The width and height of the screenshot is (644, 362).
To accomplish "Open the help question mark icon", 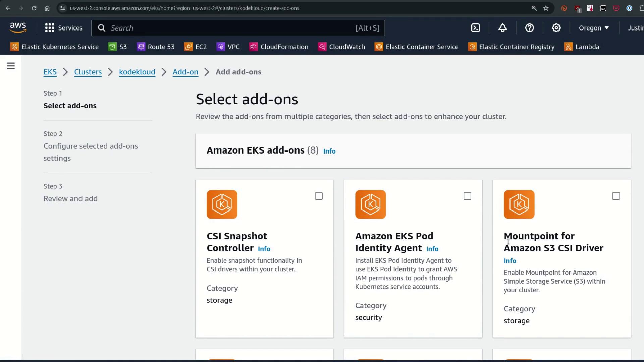I will click(x=529, y=28).
